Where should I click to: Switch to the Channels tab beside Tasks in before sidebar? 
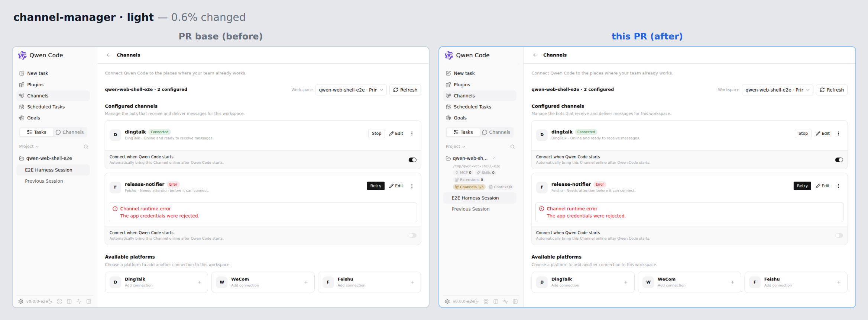69,132
